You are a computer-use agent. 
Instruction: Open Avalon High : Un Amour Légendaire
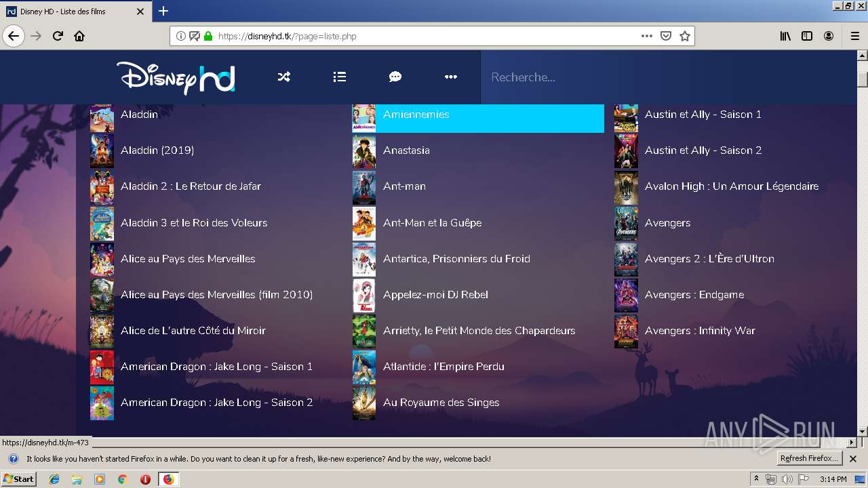pos(732,186)
